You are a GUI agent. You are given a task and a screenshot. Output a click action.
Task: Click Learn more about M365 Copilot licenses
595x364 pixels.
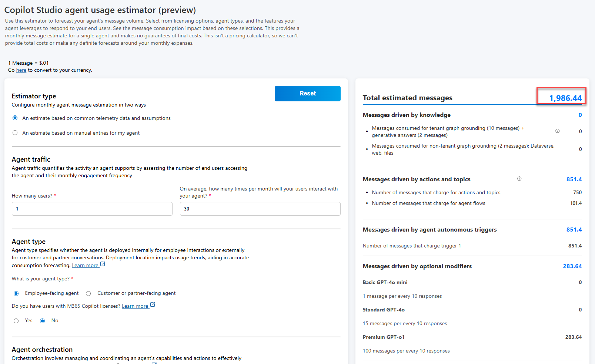pyautogui.click(x=136, y=306)
